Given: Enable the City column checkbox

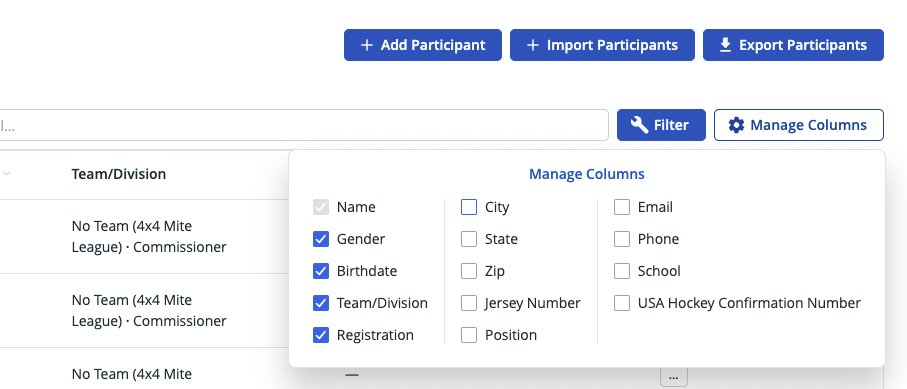Looking at the screenshot, I should (x=469, y=207).
